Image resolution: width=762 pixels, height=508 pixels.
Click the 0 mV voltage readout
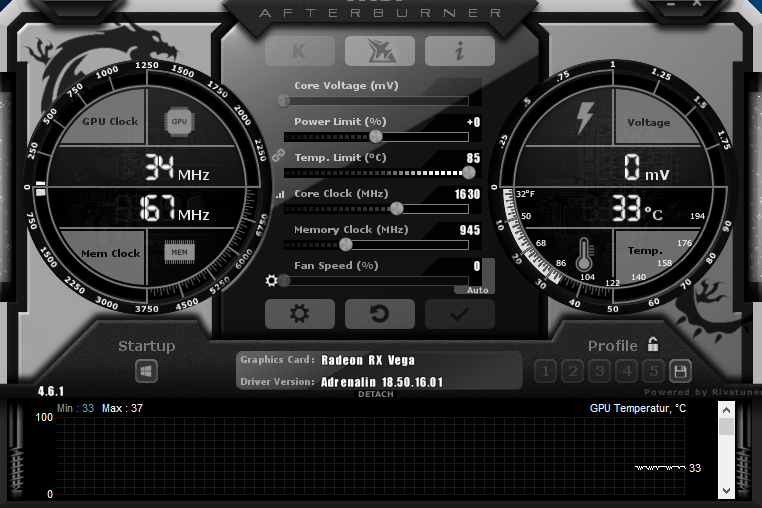point(647,168)
